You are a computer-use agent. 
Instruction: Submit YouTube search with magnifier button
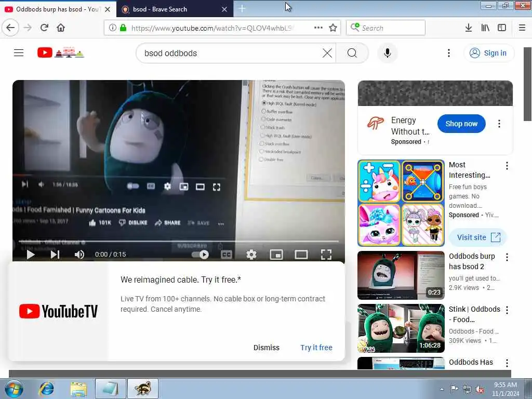[x=352, y=53]
